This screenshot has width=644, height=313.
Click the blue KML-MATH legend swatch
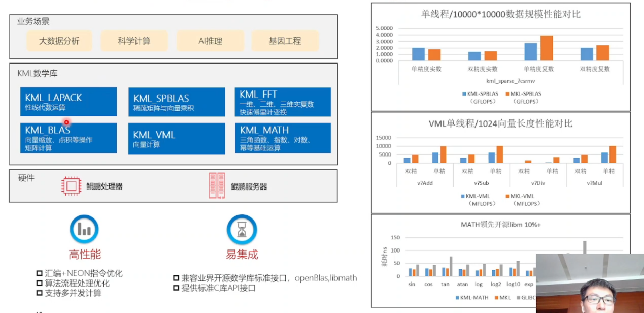456,298
